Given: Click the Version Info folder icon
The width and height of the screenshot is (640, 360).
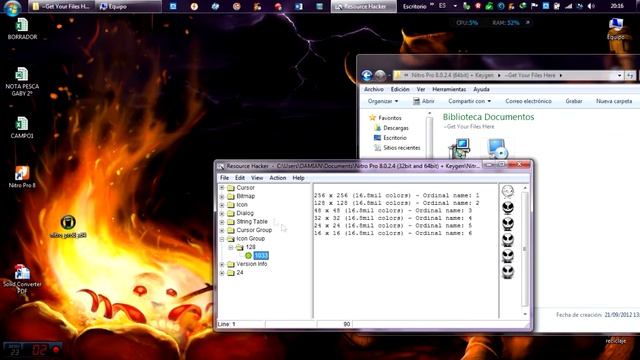Looking at the screenshot, I should pyautogui.click(x=231, y=264).
